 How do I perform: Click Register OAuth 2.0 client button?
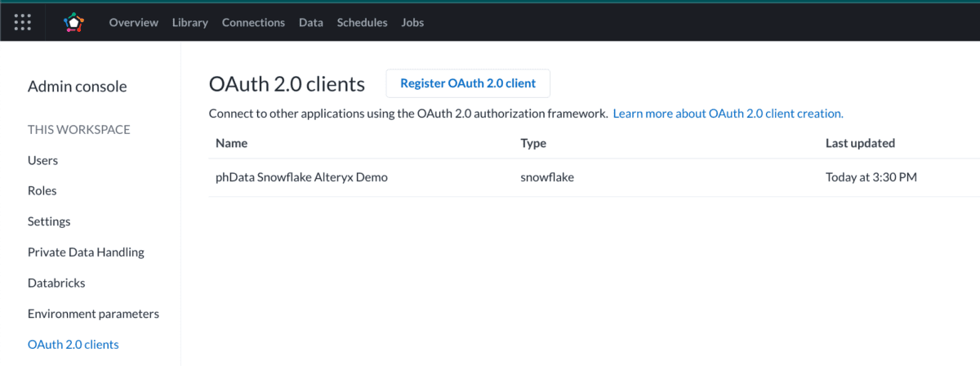click(468, 83)
